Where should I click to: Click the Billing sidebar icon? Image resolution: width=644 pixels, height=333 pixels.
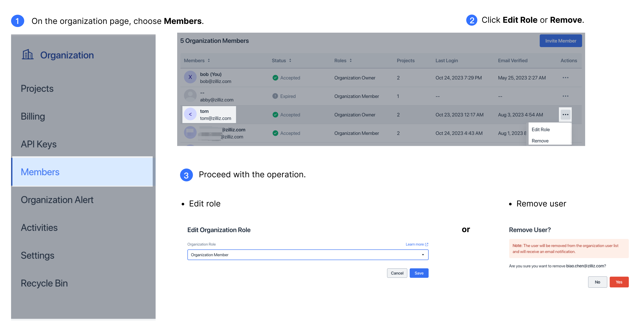coord(33,115)
